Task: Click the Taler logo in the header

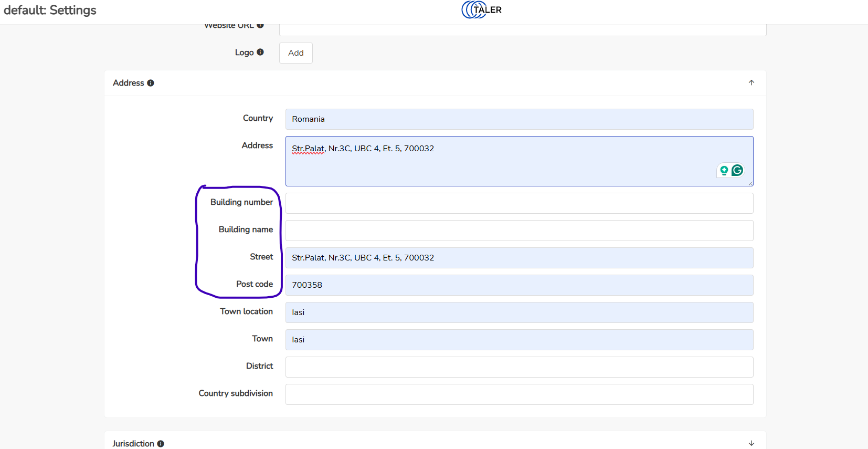Action: pos(481,10)
